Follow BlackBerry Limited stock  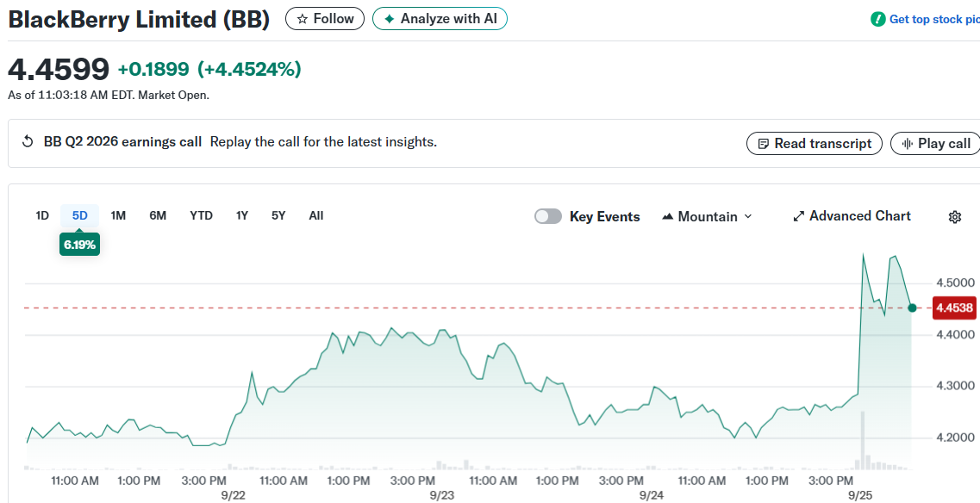[325, 19]
